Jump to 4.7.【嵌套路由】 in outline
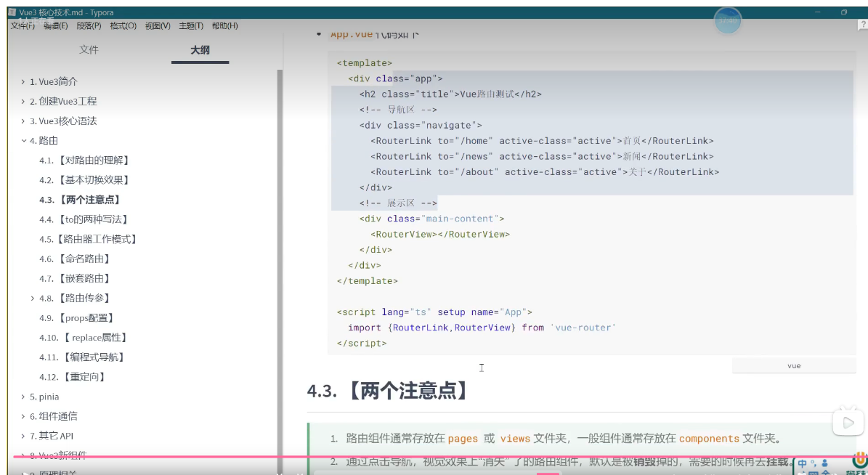This screenshot has width=868, height=475. tap(76, 278)
